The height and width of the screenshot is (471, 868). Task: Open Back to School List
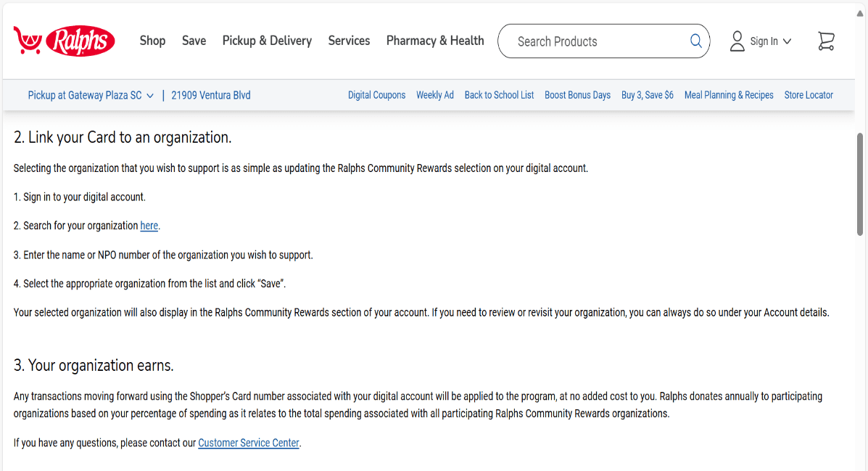tap(499, 95)
